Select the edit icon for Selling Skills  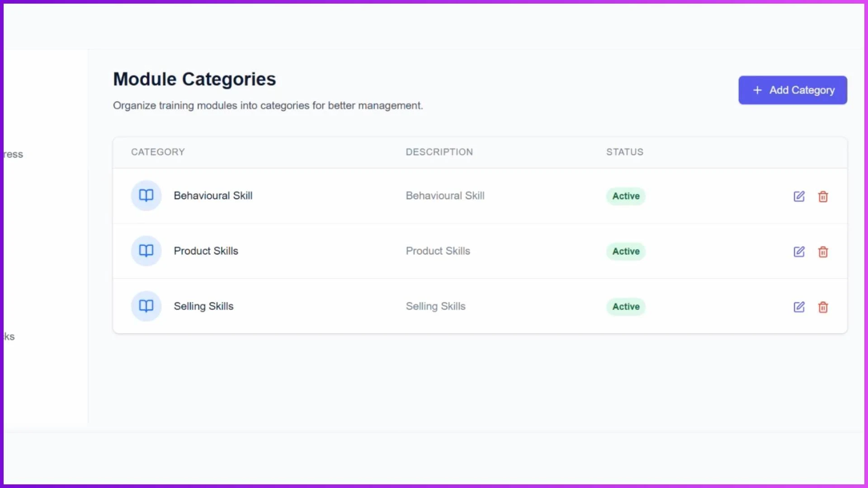(x=799, y=307)
